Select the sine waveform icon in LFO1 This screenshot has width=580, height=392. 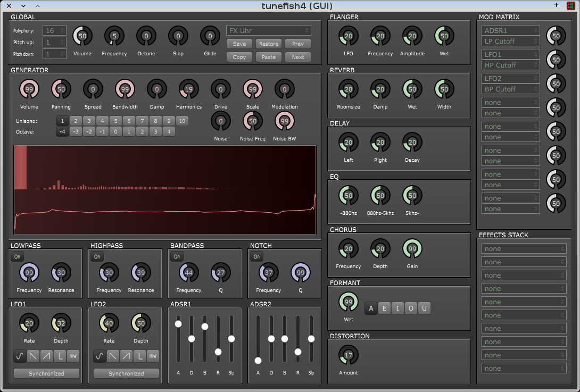point(20,356)
